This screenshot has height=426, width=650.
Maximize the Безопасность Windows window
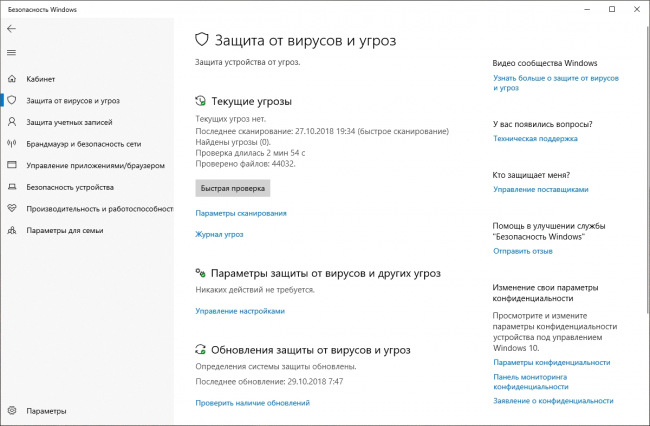612,9
